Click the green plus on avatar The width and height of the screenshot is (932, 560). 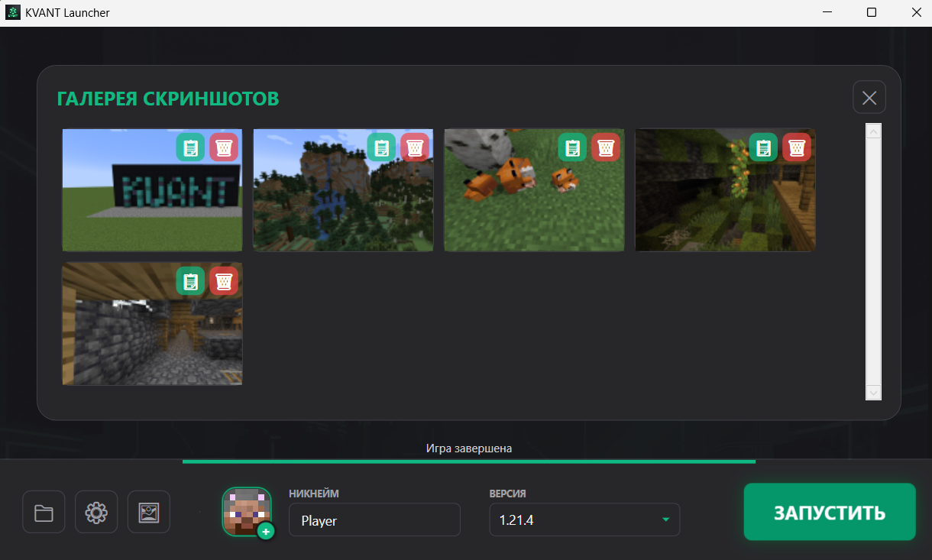coord(266,531)
